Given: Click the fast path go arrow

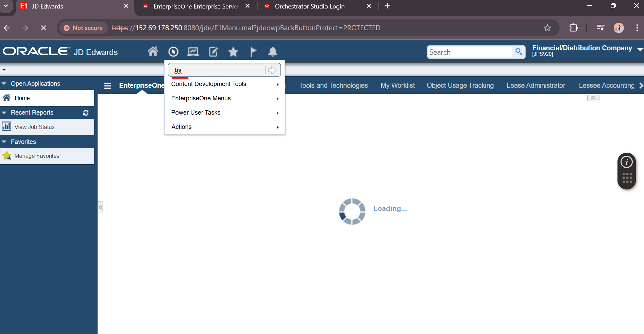Looking at the screenshot, I should 272,70.
